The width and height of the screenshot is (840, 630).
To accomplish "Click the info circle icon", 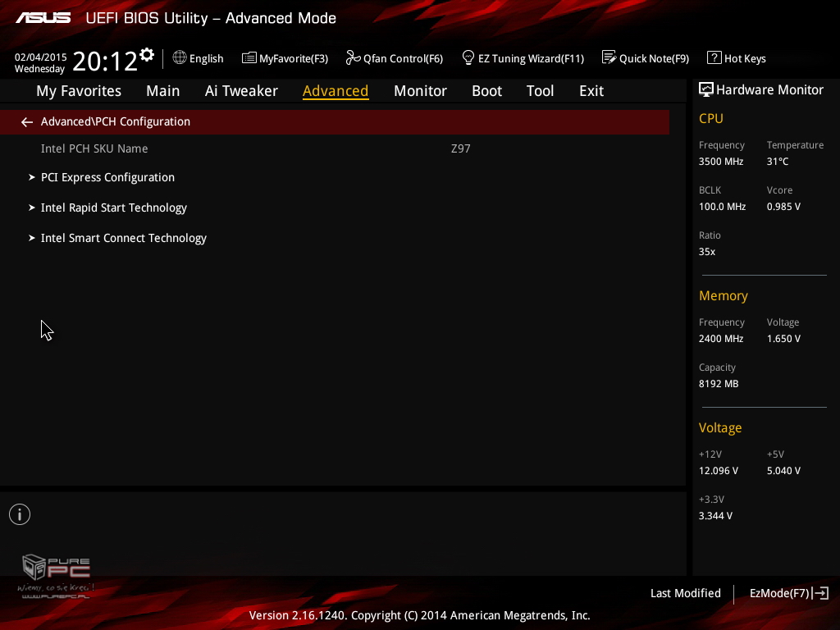I will [20, 514].
